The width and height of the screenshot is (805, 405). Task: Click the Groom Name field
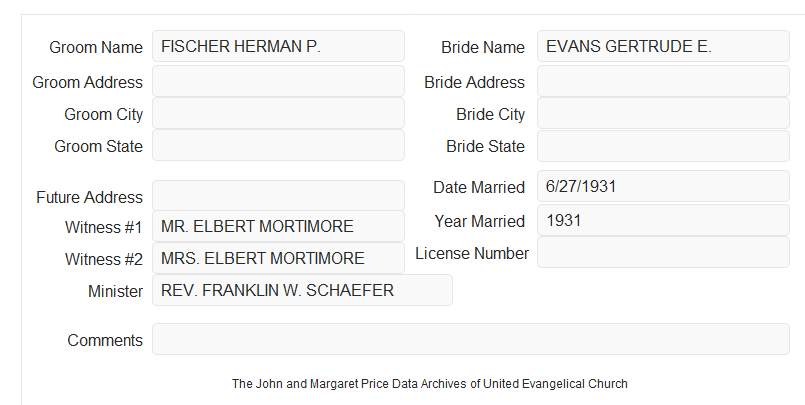pyautogui.click(x=278, y=46)
